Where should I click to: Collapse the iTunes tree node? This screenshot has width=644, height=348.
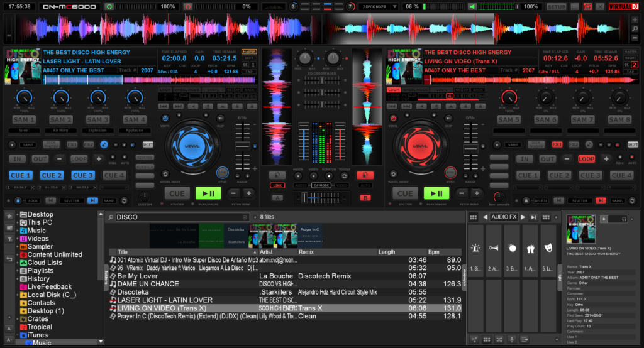point(17,335)
